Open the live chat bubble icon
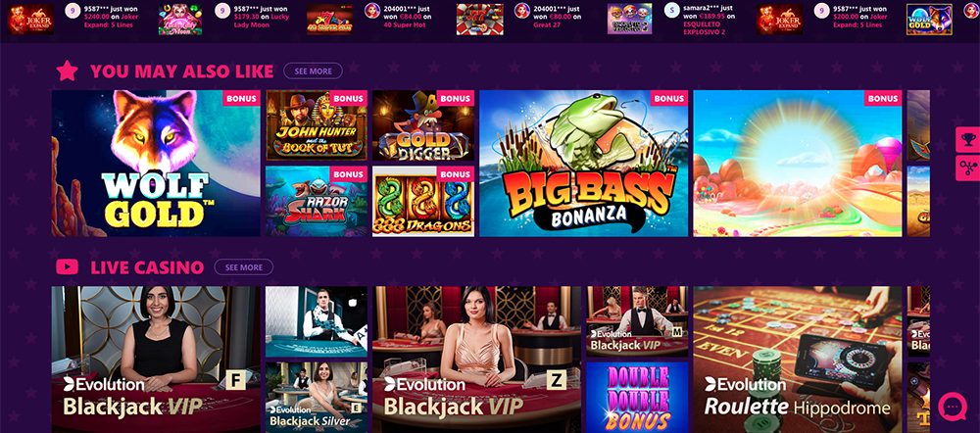The width and height of the screenshot is (980, 433). pos(953,407)
